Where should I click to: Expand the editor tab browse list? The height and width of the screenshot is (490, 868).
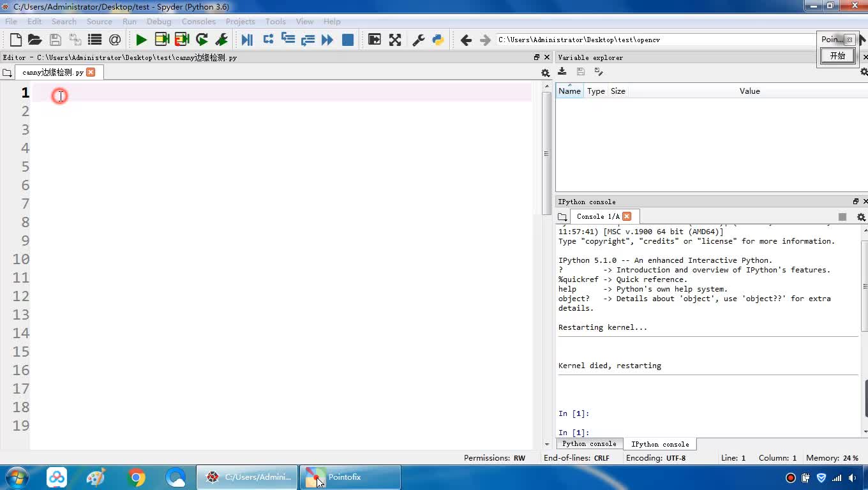8,73
